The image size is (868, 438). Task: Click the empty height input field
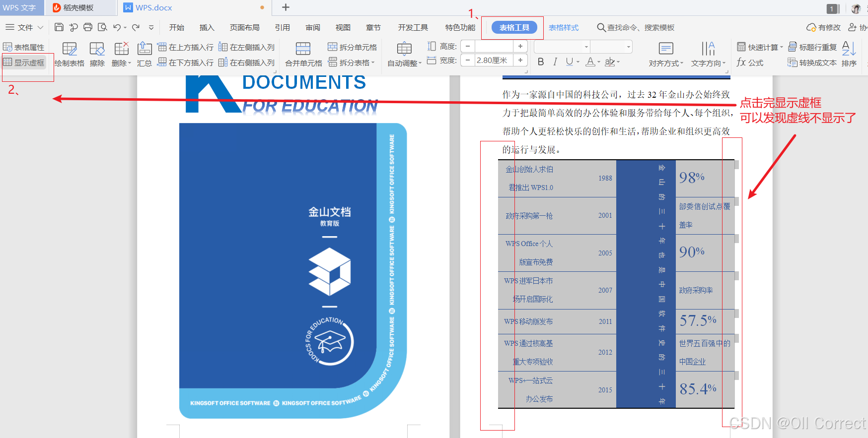494,46
